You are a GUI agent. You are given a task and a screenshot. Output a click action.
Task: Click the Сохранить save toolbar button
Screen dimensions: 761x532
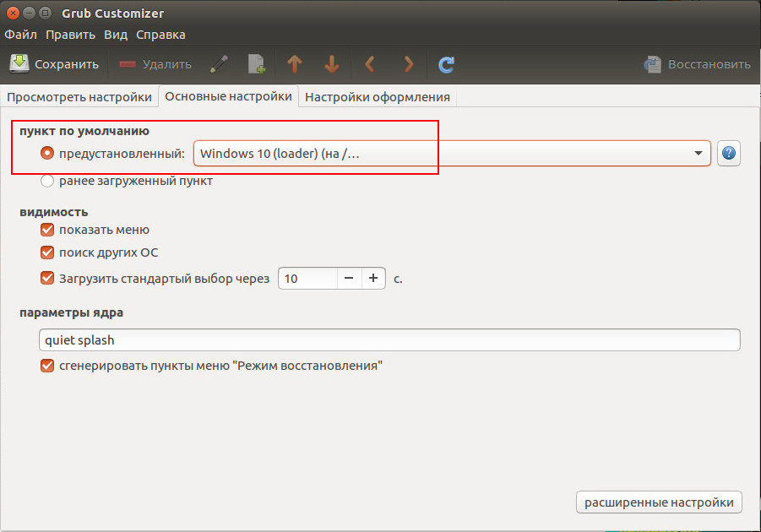(54, 64)
